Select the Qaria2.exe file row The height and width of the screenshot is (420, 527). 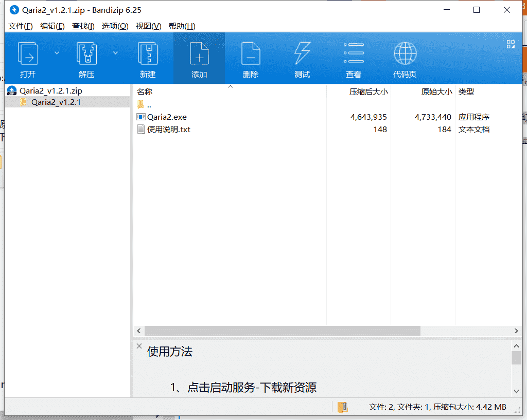pyautogui.click(x=328, y=117)
